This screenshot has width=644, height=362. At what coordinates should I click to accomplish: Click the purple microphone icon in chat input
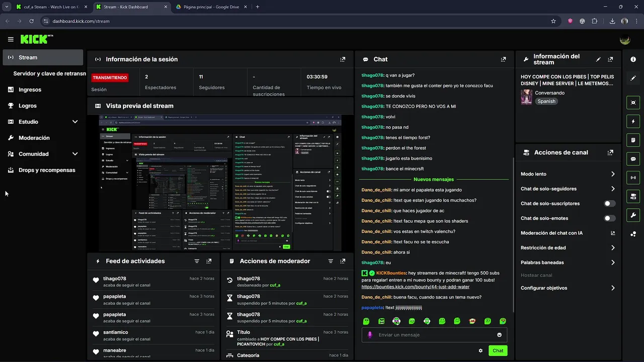(370, 335)
